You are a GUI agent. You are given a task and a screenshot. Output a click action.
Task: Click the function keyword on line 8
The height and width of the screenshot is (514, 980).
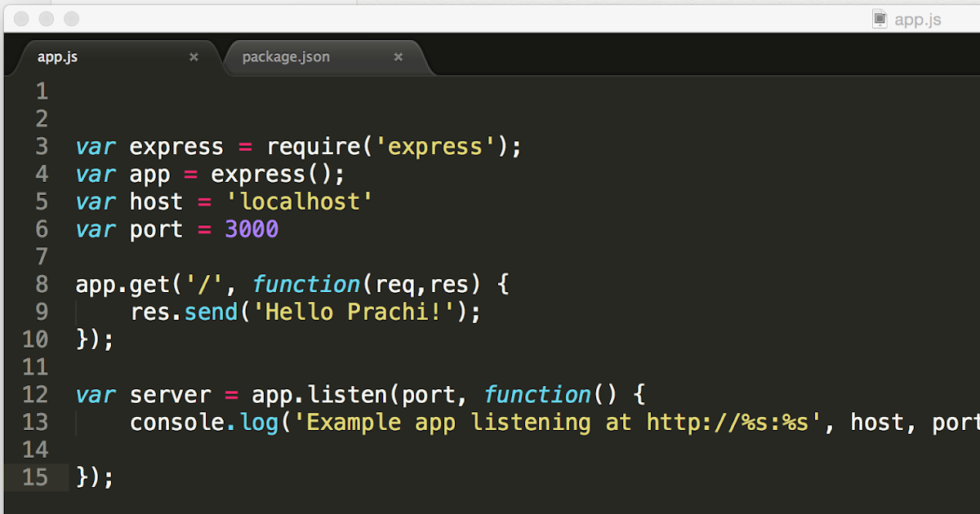coord(305,285)
